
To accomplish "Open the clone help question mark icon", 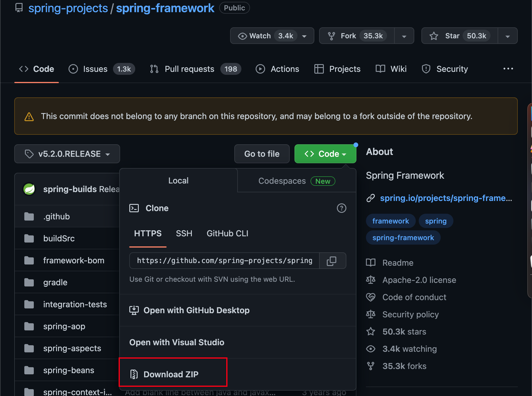I will click(x=342, y=208).
